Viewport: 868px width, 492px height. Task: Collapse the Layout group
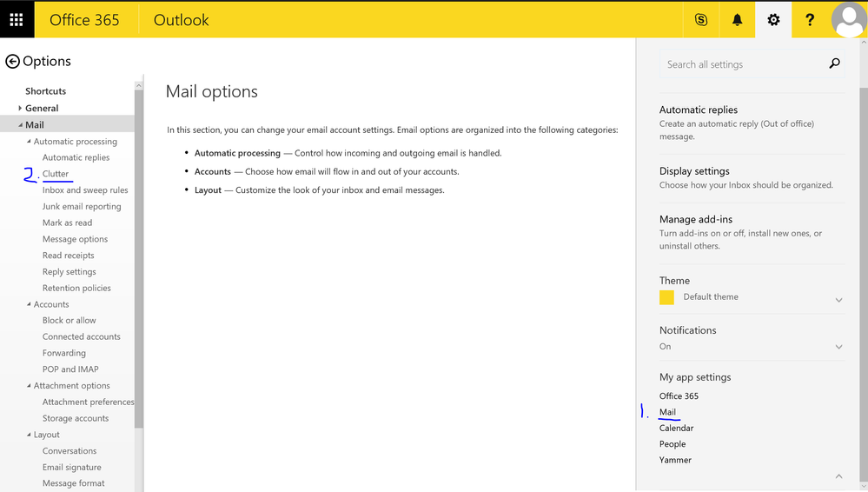(x=29, y=435)
